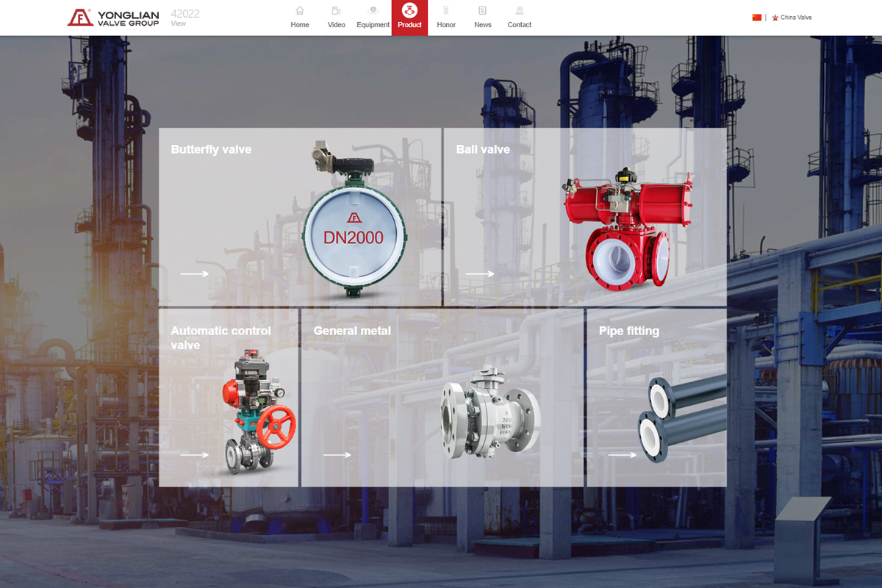The width and height of the screenshot is (882, 588).
Task: Click the red pneumatic ball valve image
Action: coord(627,228)
